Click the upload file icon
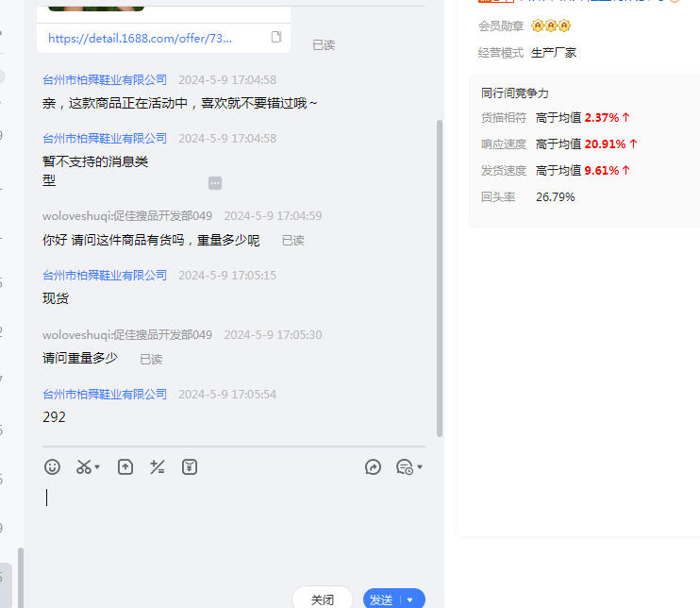Viewport: 700px width, 608px height. click(125, 466)
